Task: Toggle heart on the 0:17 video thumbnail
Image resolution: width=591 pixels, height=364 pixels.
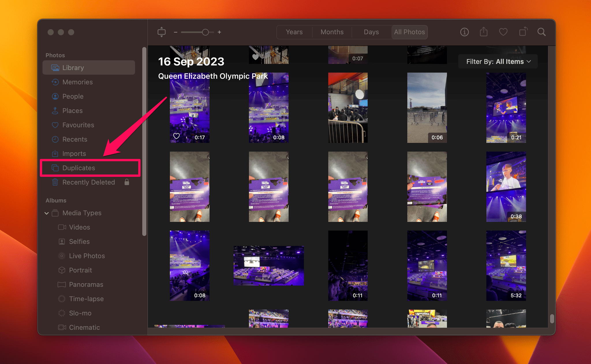Action: (176, 136)
